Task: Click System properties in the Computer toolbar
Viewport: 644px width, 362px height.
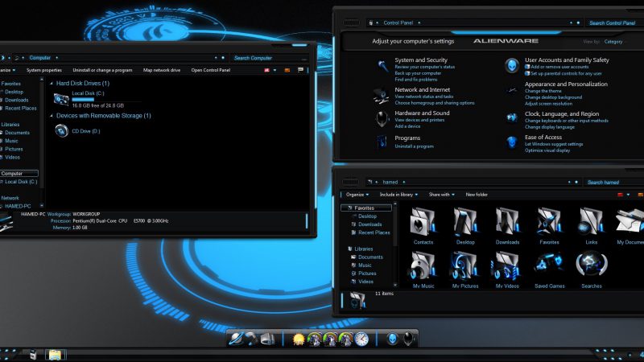Action: pyautogui.click(x=44, y=70)
